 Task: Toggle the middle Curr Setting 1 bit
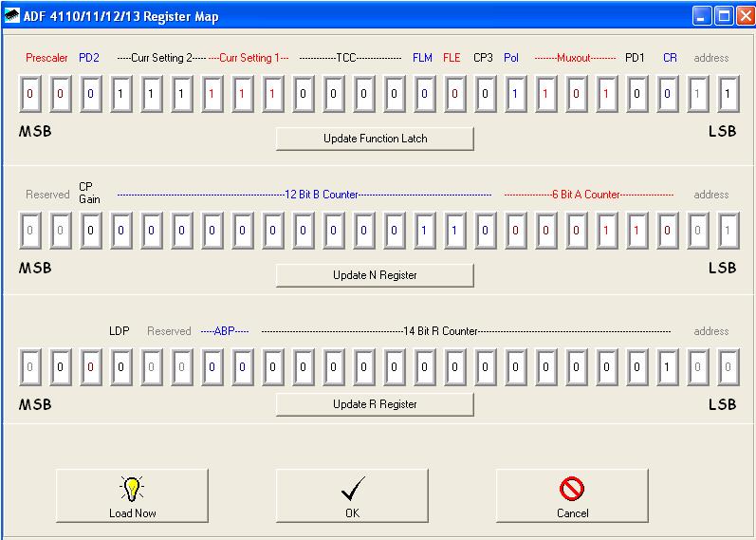click(x=242, y=94)
